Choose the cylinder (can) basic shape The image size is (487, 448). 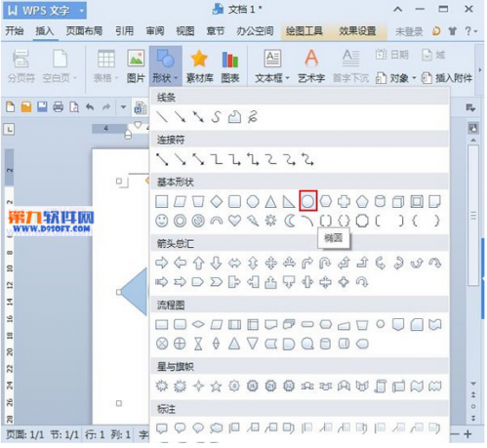[x=380, y=201]
